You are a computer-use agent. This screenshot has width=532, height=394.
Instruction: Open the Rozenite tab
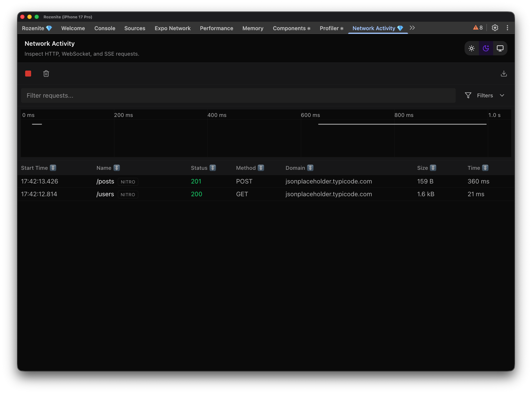(37, 28)
